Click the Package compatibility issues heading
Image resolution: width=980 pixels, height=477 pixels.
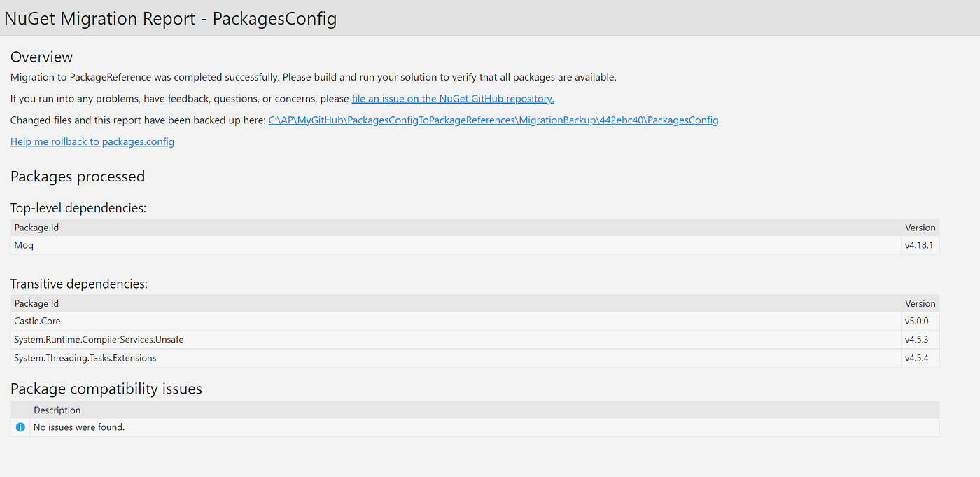click(x=106, y=388)
